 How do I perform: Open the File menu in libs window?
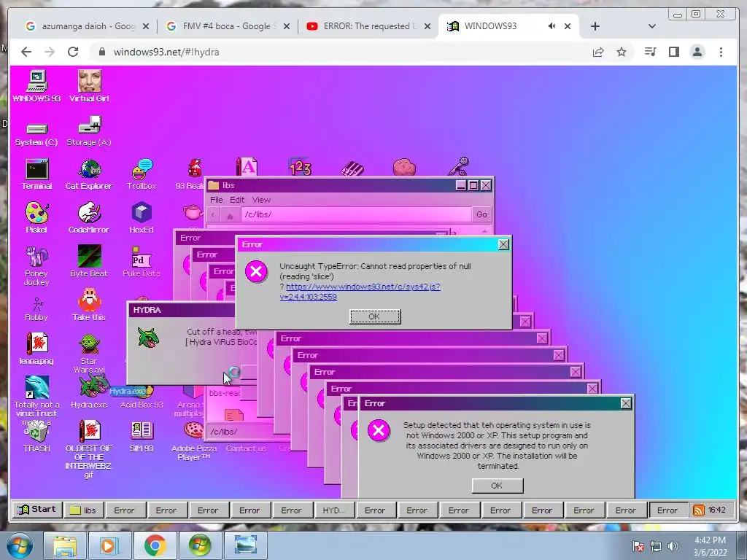[216, 200]
